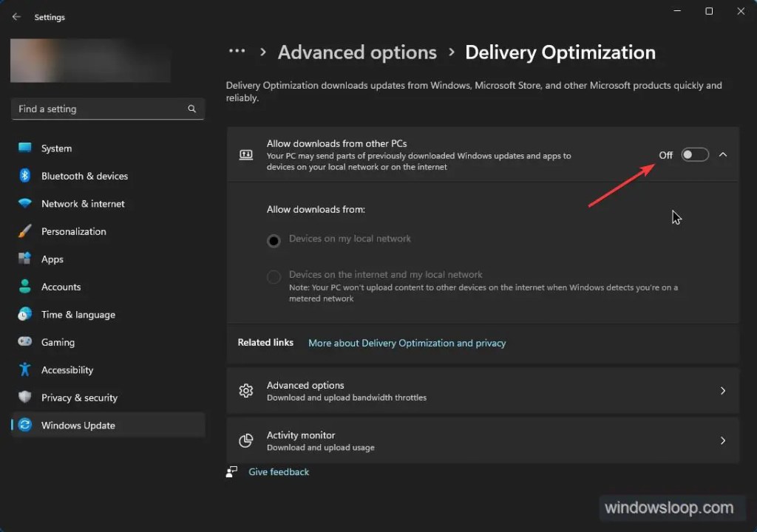
Task: Click the Windows Update sync icon
Action: coord(24,425)
